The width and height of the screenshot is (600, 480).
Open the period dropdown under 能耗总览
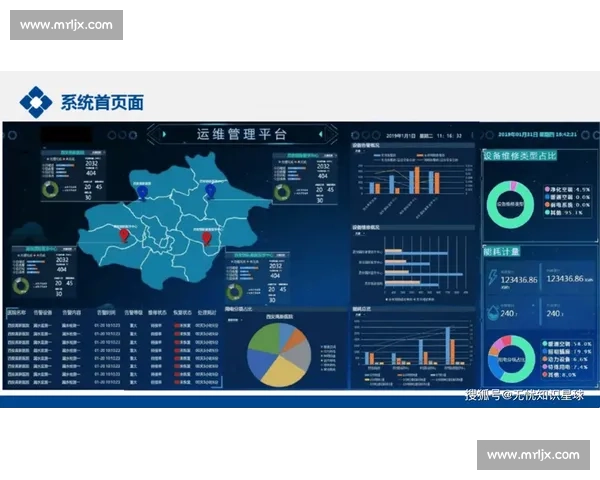(x=358, y=315)
